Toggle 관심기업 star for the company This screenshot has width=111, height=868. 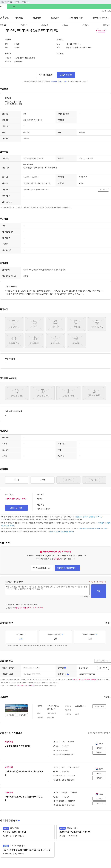[x=10, y=715]
